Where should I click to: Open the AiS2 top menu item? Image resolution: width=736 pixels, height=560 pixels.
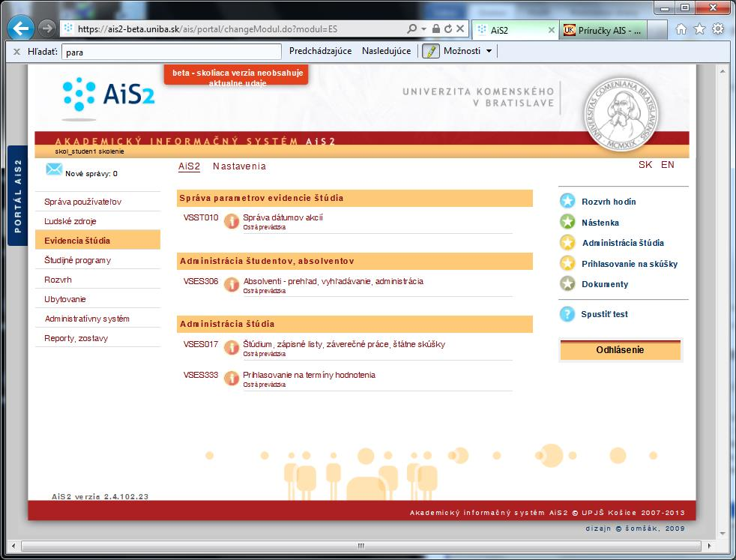coord(189,166)
